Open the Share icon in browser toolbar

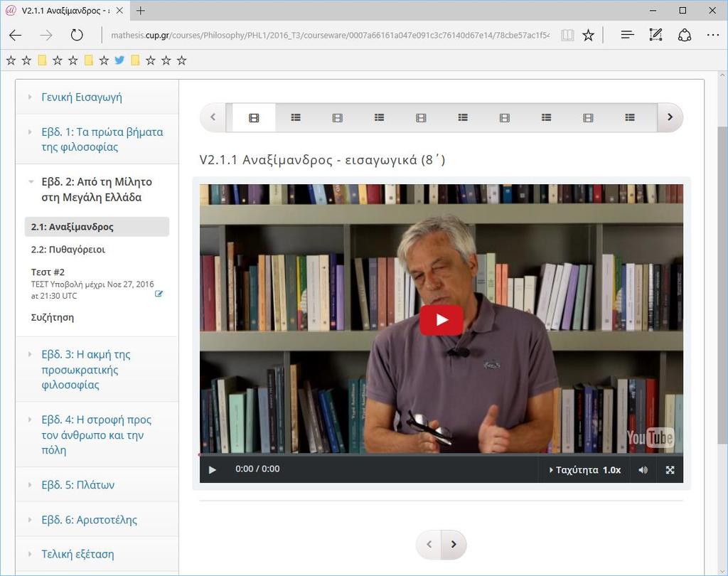coord(685,36)
